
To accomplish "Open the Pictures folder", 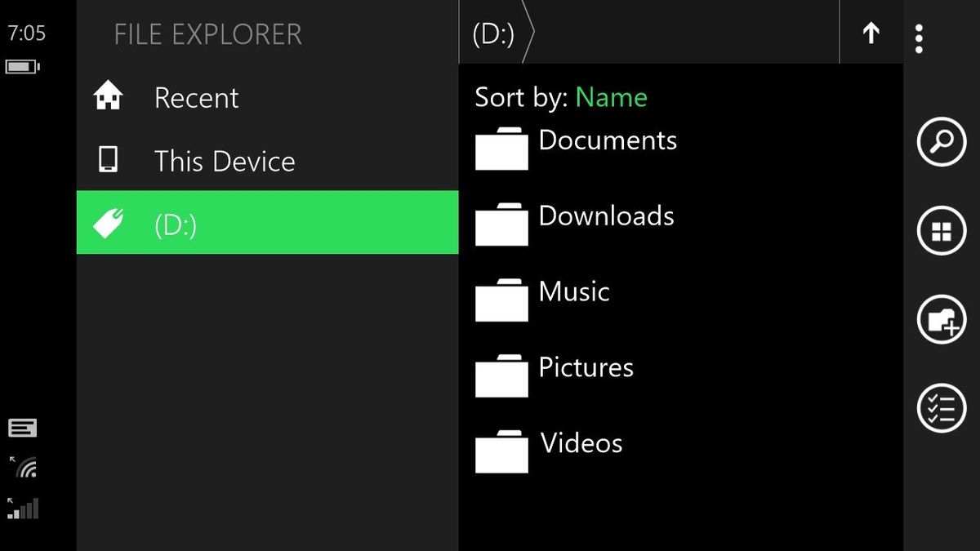I will (x=585, y=367).
